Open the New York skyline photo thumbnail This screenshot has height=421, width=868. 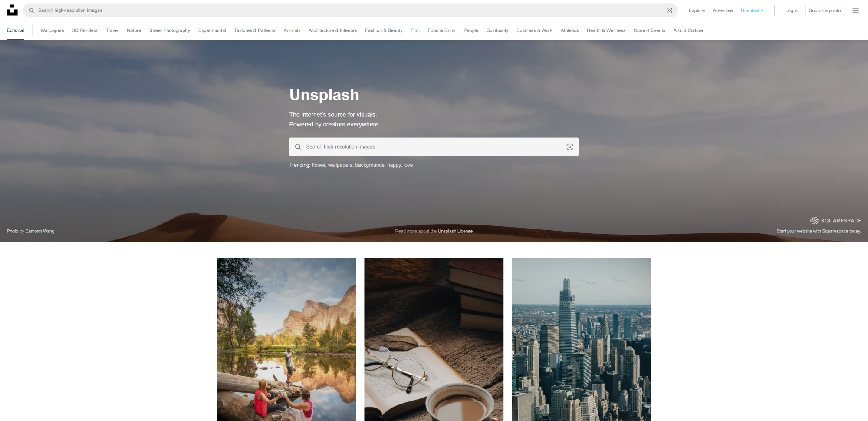(581, 339)
